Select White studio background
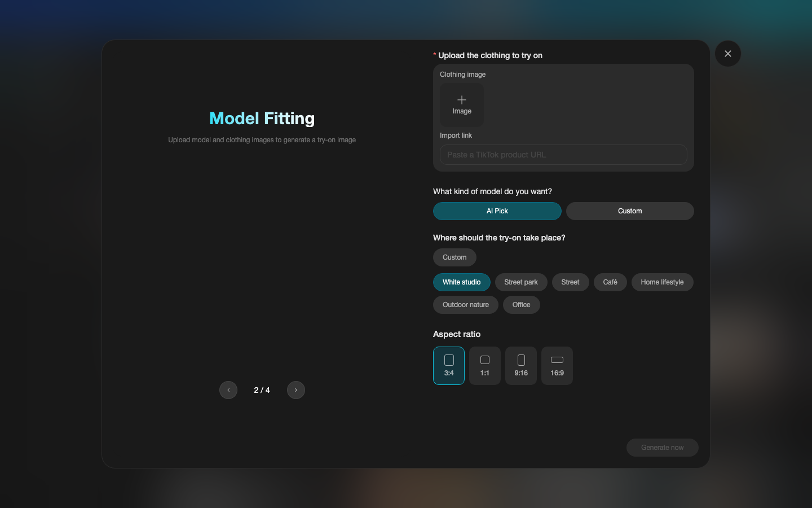Screen dimensions: 812x508 462,282
